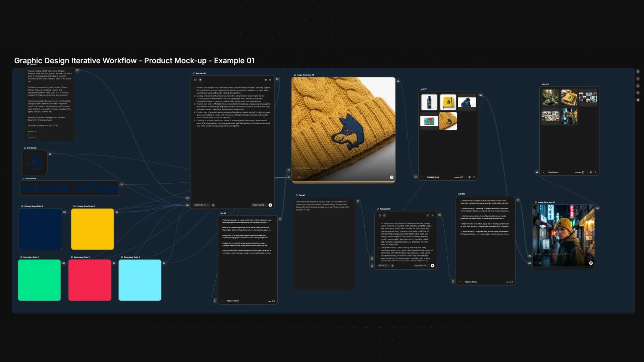Click the plus icon in List #8 footer
This screenshot has height=362, width=644.
point(222,301)
